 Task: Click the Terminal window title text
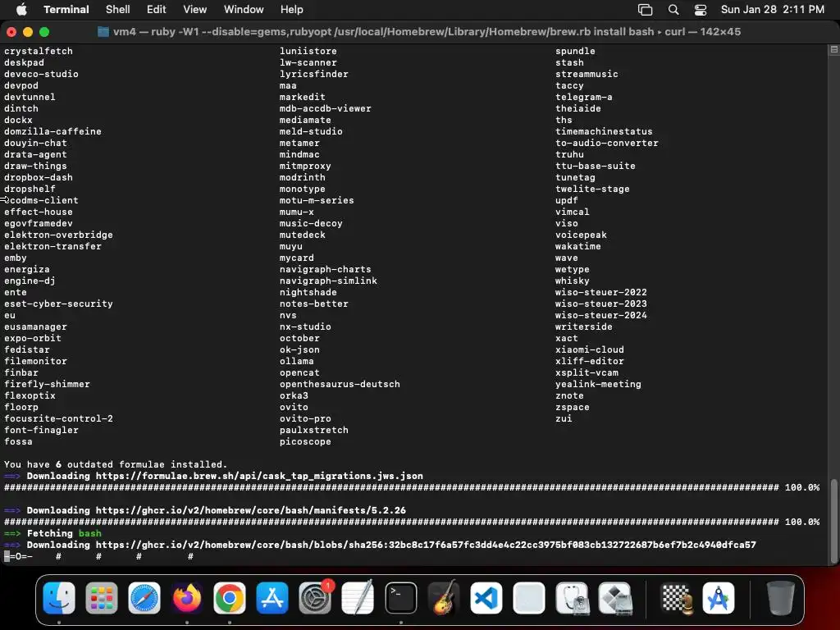pyautogui.click(x=427, y=32)
